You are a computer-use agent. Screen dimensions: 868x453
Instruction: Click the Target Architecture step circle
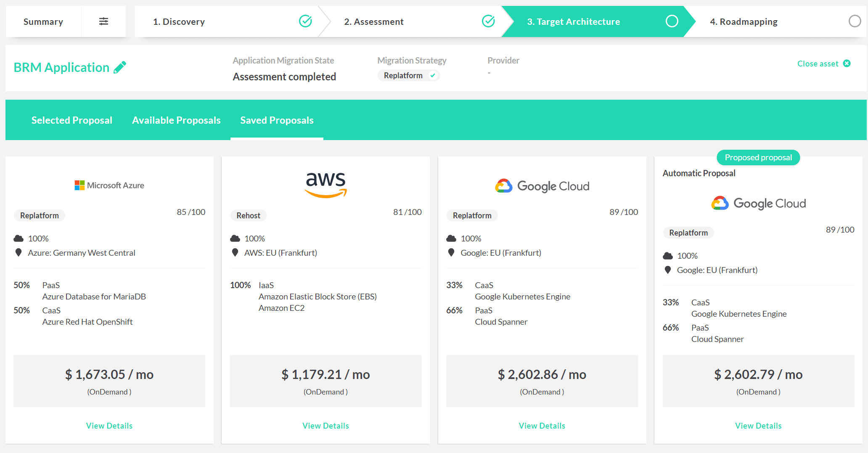coord(672,21)
